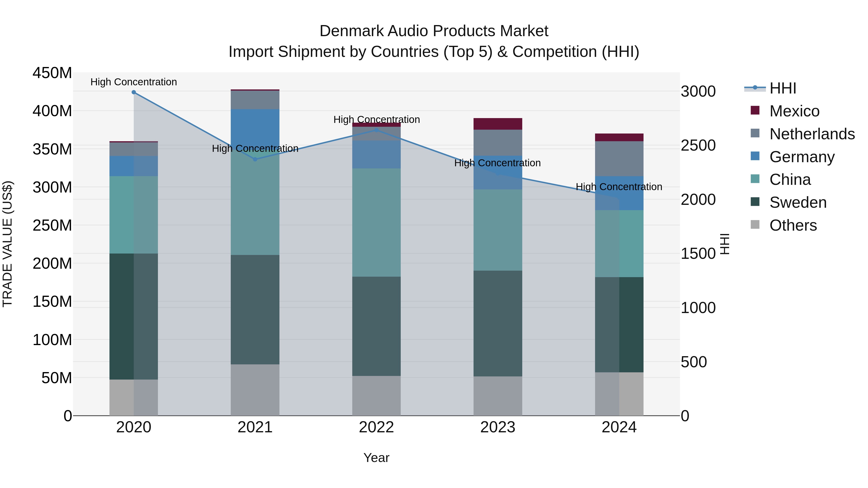Click the Sweden segment of the 2022 bar
Screen dimensions: 868x488
[376, 326]
